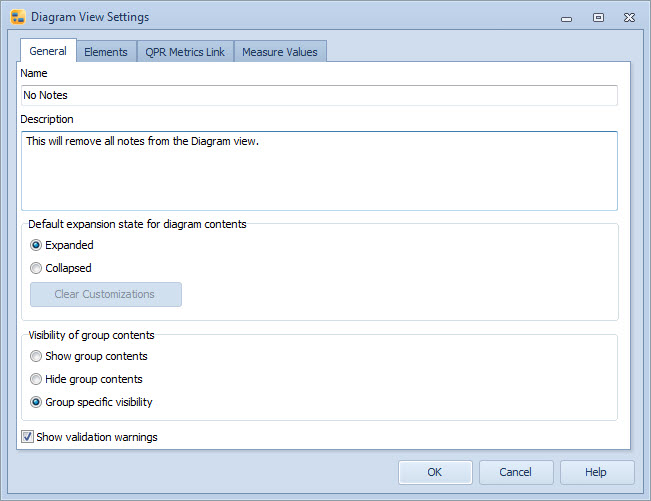The height and width of the screenshot is (501, 651).
Task: Open Help for this dialog
Action: (597, 472)
